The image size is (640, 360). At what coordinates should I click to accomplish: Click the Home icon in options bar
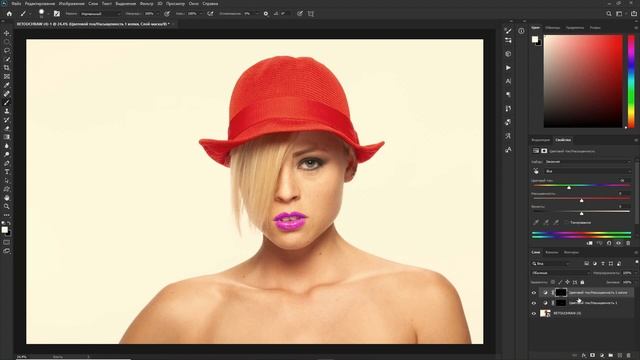pyautogui.click(x=9, y=13)
